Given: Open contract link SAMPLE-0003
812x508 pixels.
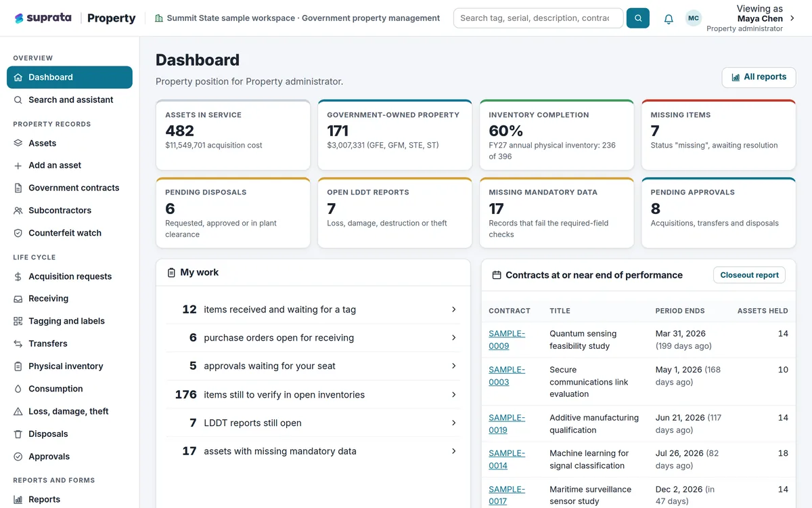Looking at the screenshot, I should (507, 376).
